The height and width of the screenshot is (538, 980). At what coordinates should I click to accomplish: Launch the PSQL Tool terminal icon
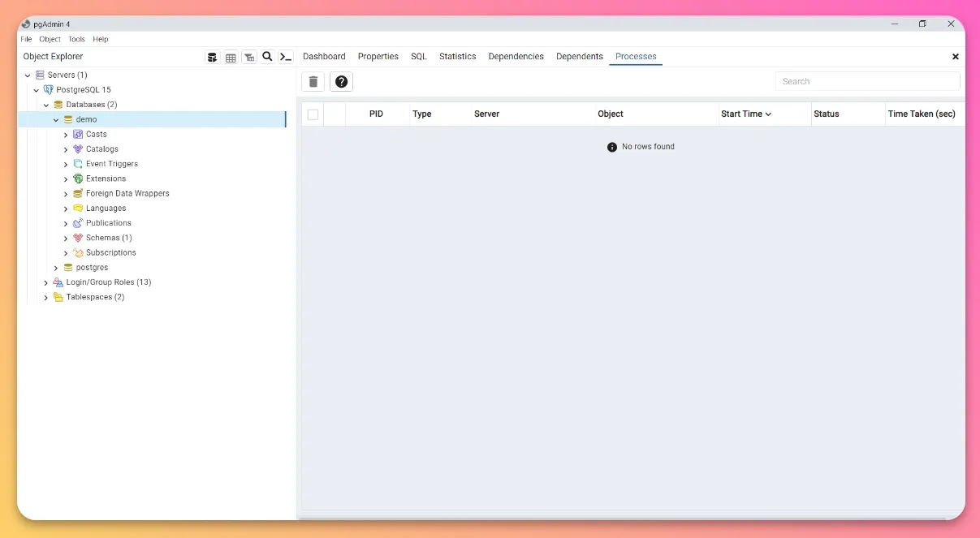point(285,57)
